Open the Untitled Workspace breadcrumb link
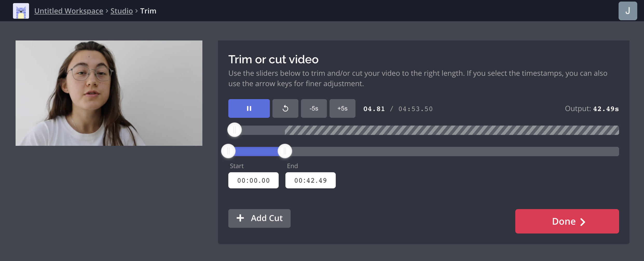The image size is (644, 261). tap(69, 11)
